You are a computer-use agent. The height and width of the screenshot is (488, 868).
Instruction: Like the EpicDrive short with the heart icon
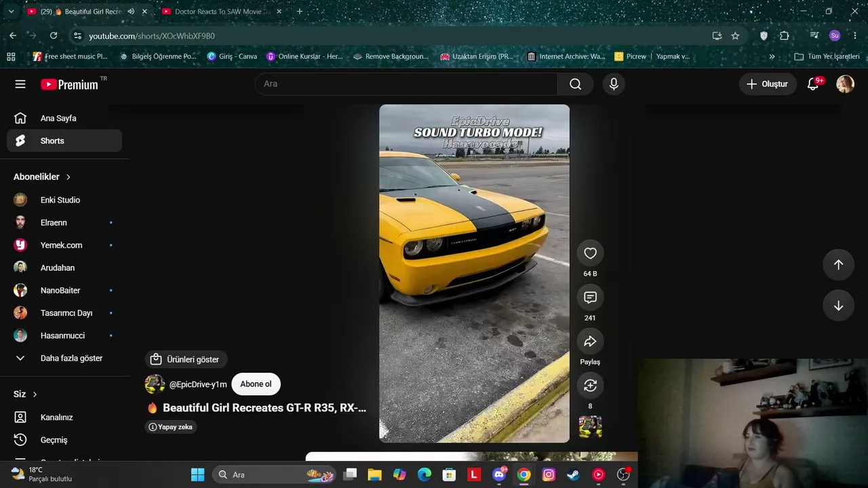tap(590, 253)
